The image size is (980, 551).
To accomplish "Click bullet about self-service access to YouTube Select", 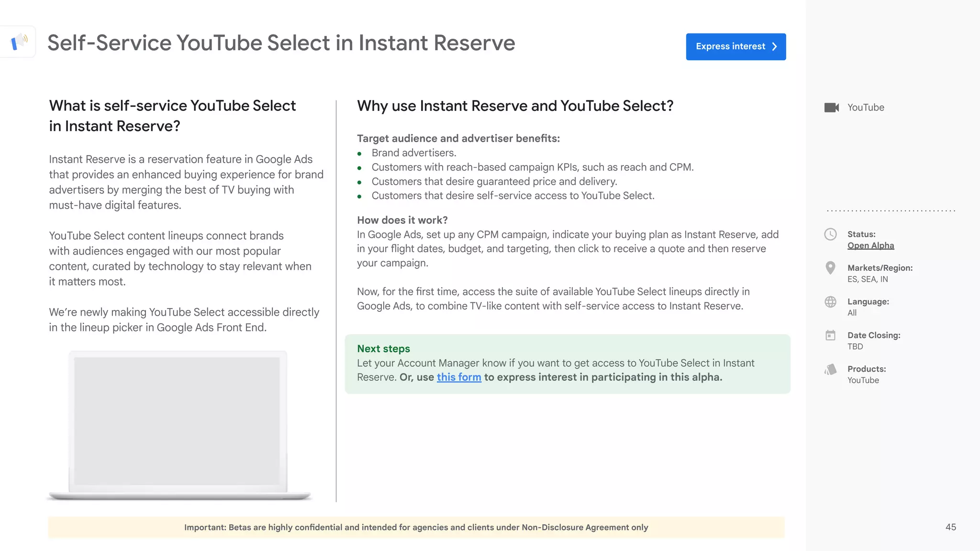I will pyautogui.click(x=513, y=196).
